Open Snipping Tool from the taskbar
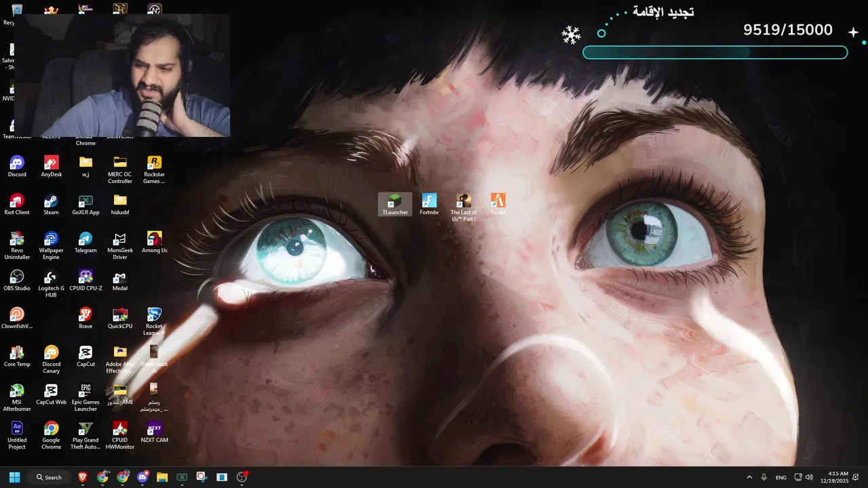Image resolution: width=868 pixels, height=488 pixels. (202, 477)
